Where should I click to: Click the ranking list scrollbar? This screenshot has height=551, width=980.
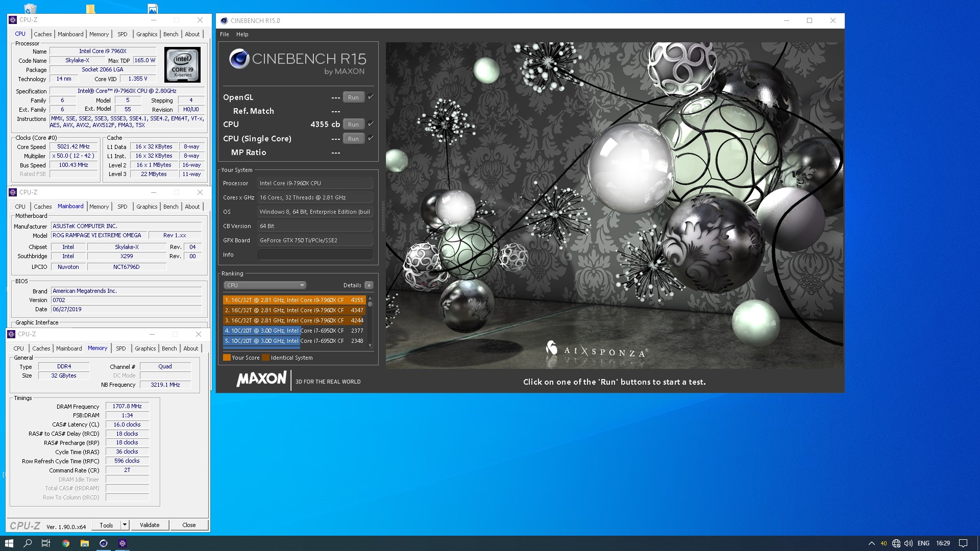click(370, 321)
